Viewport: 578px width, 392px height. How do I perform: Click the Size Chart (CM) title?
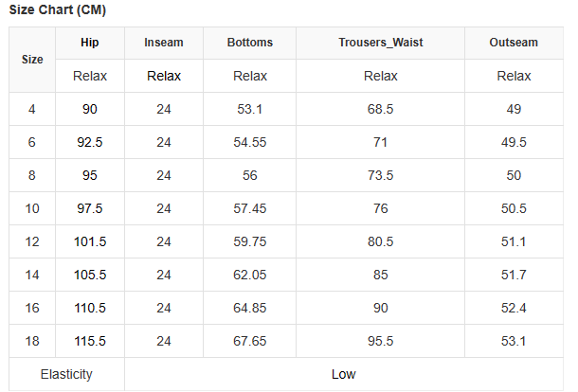(x=58, y=10)
